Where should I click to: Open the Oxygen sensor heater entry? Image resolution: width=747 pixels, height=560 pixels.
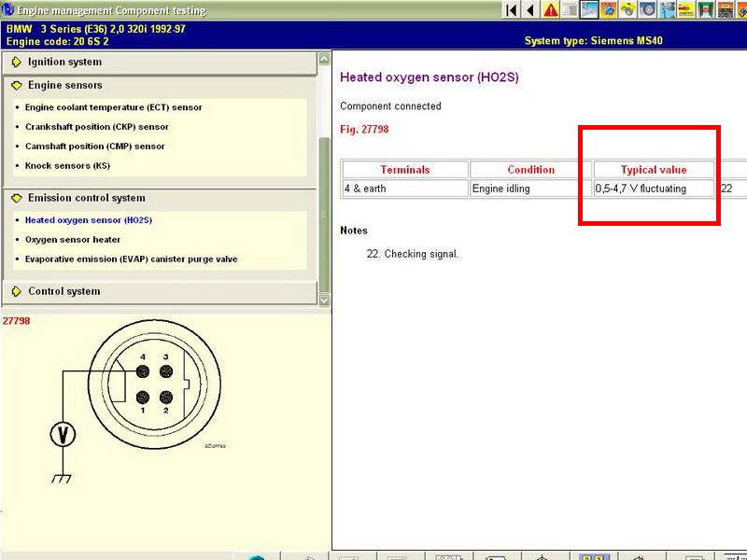click(72, 240)
